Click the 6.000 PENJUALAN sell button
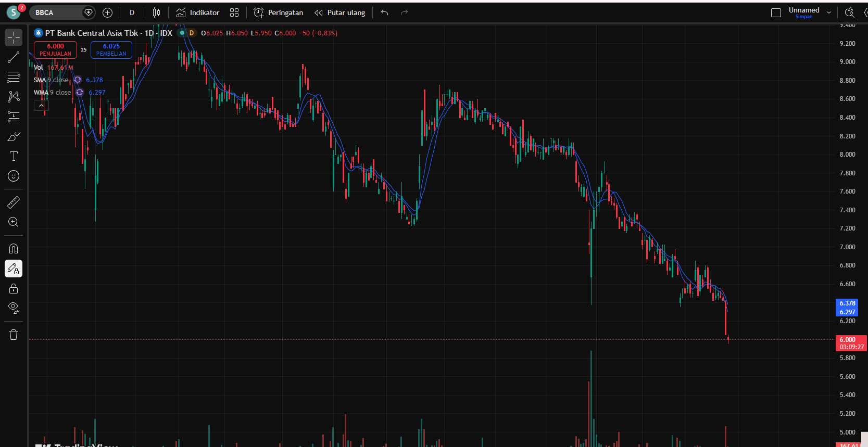This screenshot has width=868, height=447. [x=55, y=49]
